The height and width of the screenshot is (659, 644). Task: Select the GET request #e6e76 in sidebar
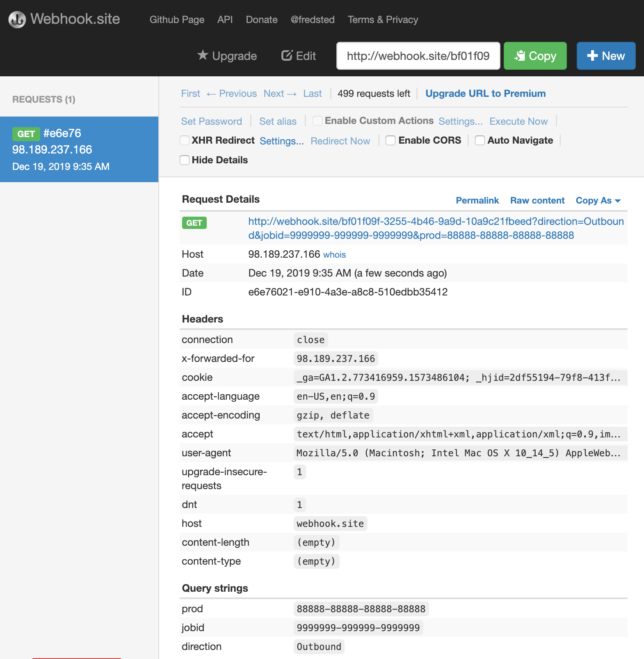click(79, 149)
